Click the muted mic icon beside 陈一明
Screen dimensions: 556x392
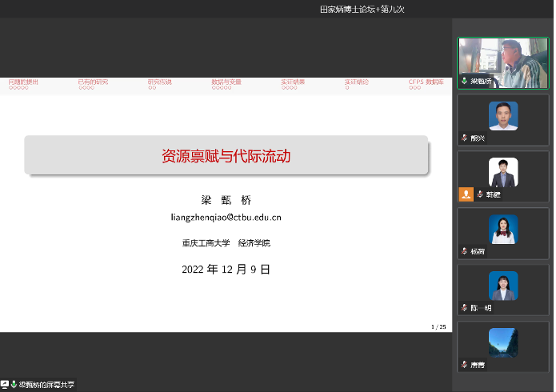(464, 308)
